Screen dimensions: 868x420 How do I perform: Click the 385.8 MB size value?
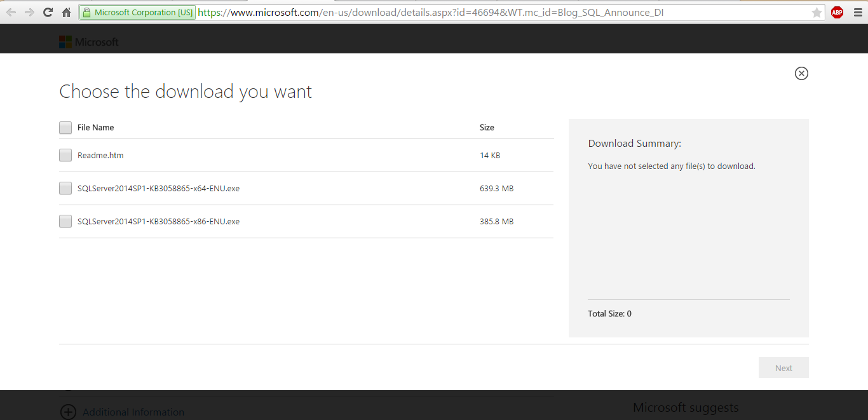click(496, 221)
